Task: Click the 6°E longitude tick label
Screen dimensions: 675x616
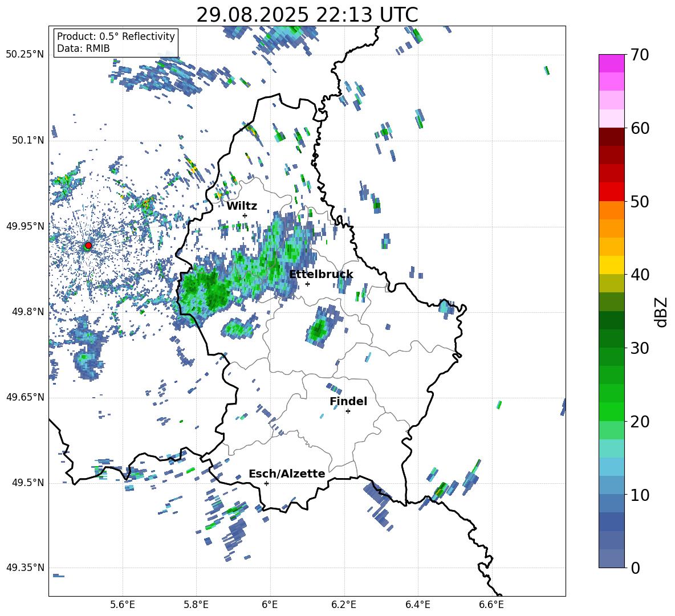Action: (x=270, y=605)
